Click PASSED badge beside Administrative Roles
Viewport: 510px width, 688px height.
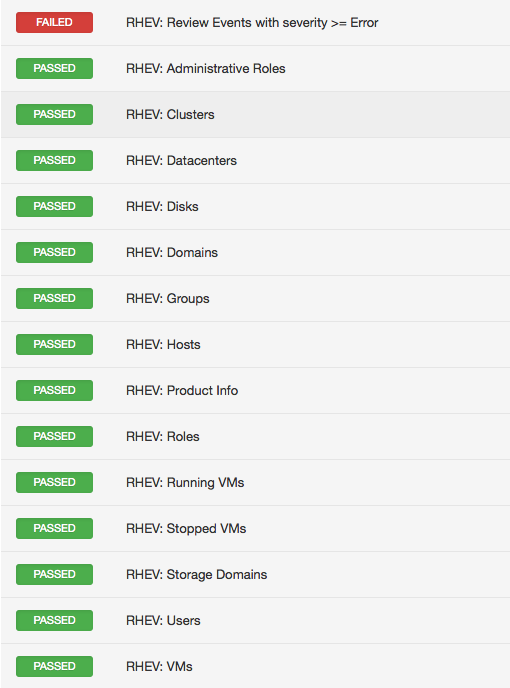coord(54,68)
